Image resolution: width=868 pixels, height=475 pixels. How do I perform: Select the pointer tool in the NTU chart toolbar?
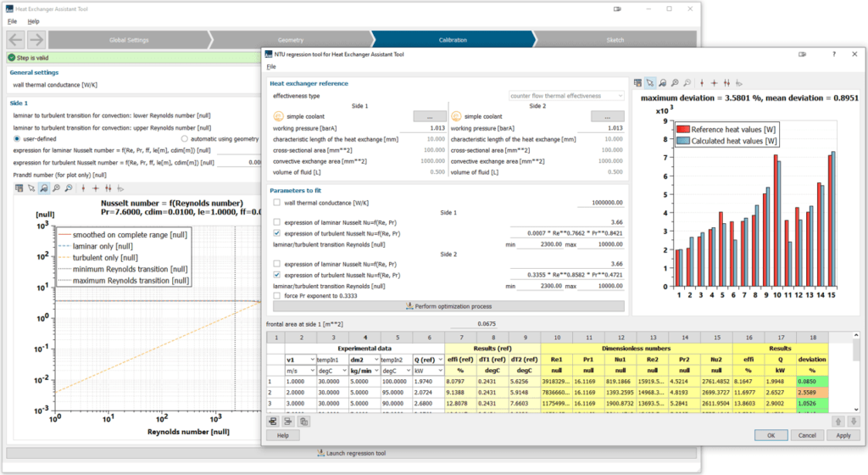pyautogui.click(x=650, y=83)
